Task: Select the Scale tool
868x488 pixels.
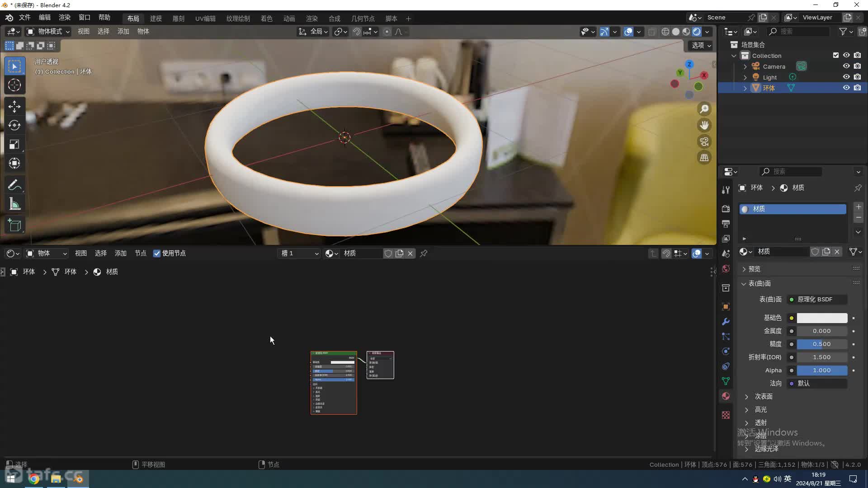Action: [x=14, y=144]
